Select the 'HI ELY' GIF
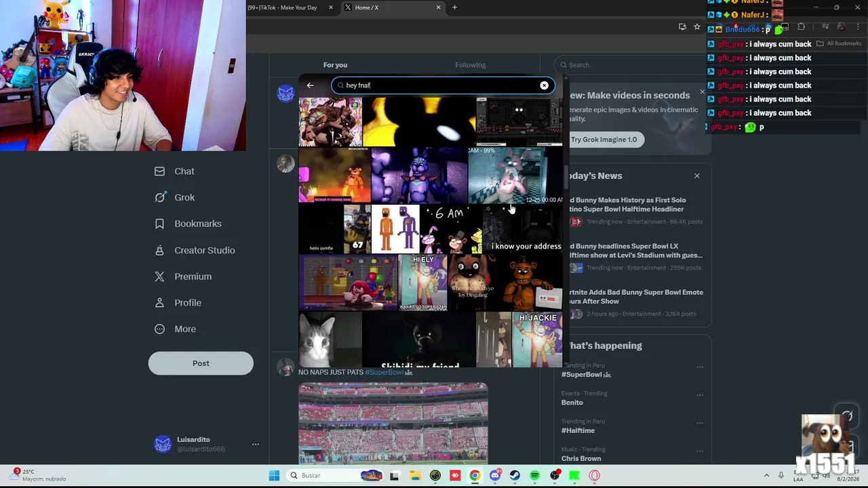 423,283
